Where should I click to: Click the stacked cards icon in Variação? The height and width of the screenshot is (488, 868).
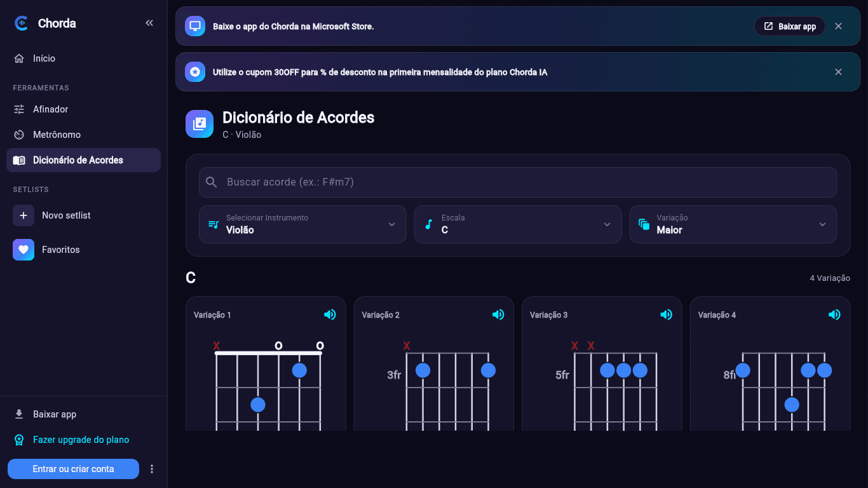(x=644, y=224)
